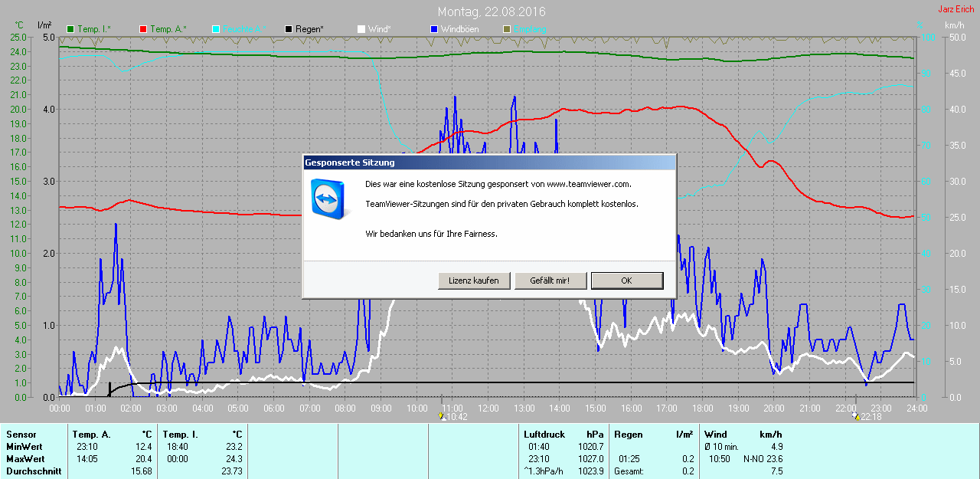Screen dimensions: 980x479
Task: Click the red Jarz Erich label
Action: [955, 9]
